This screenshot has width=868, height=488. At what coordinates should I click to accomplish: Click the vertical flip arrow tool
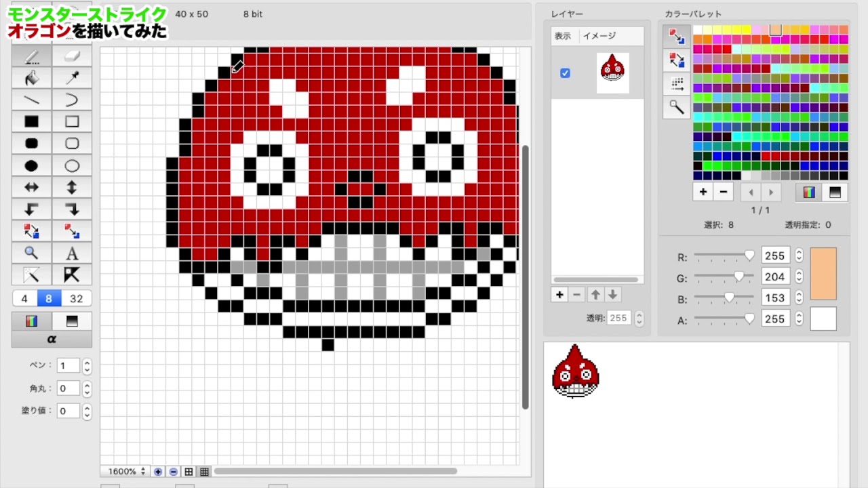(x=72, y=187)
